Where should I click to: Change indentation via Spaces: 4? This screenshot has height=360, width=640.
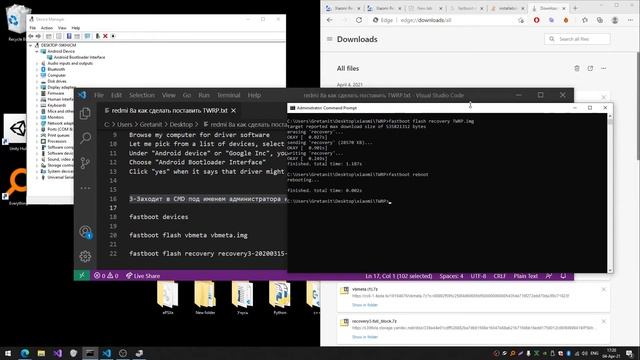point(451,276)
